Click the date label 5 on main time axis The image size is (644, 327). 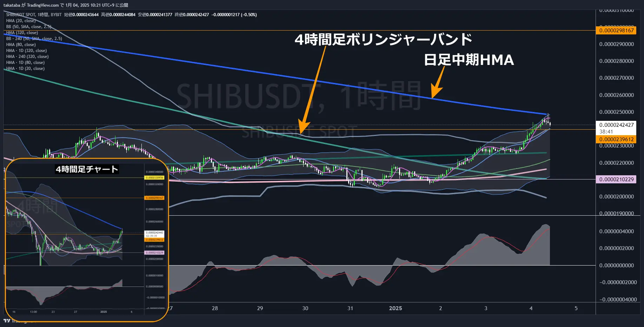(576, 308)
